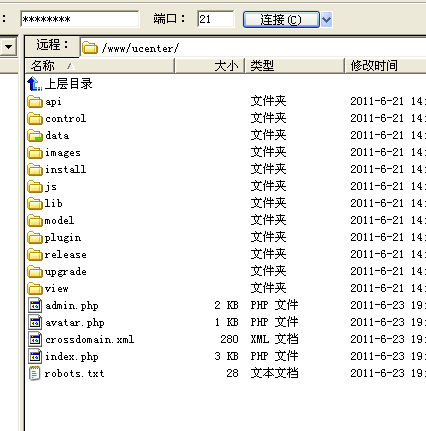The height and width of the screenshot is (431, 426).
Task: Select the release folder icon
Action: (x=35, y=255)
